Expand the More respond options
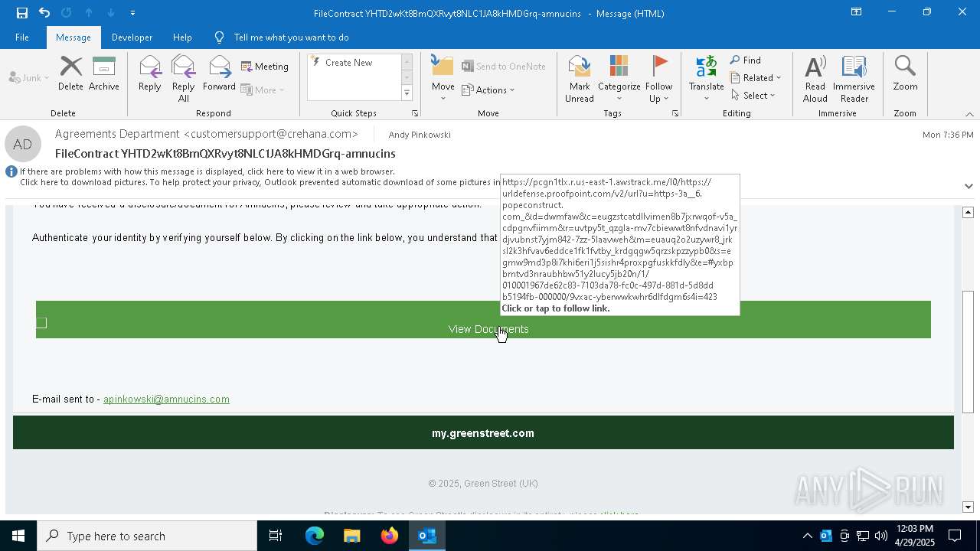The width and height of the screenshot is (980, 551). pyautogui.click(x=263, y=90)
